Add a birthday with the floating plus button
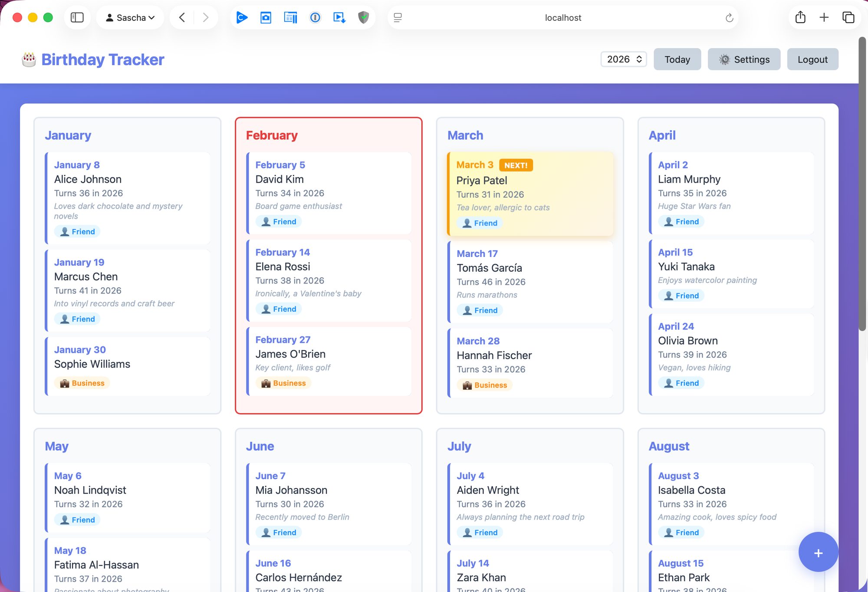 pyautogui.click(x=818, y=552)
